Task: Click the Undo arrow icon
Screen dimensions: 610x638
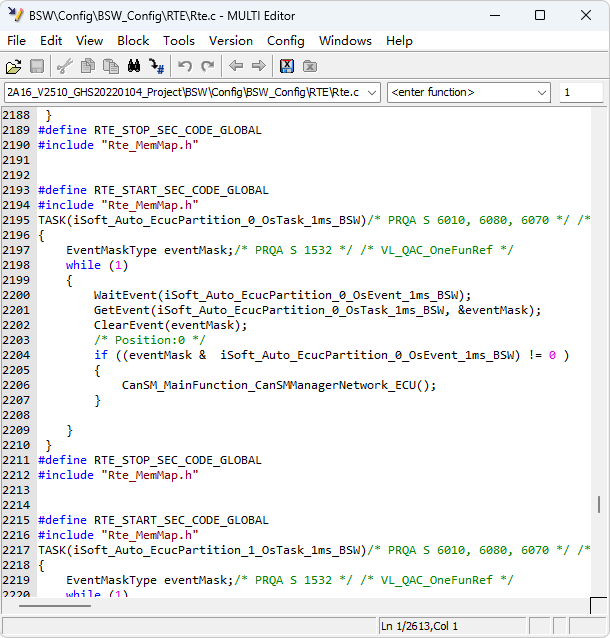Action: (x=185, y=66)
